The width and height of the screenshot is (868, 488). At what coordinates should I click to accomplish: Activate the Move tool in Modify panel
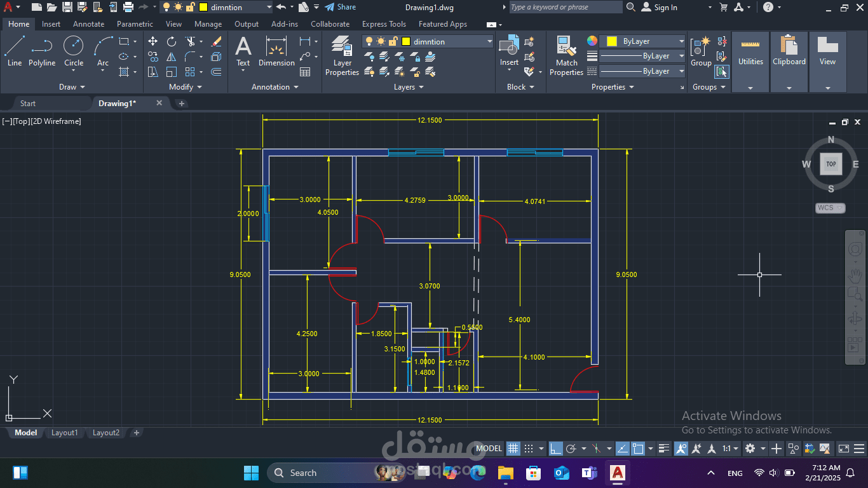tap(153, 41)
